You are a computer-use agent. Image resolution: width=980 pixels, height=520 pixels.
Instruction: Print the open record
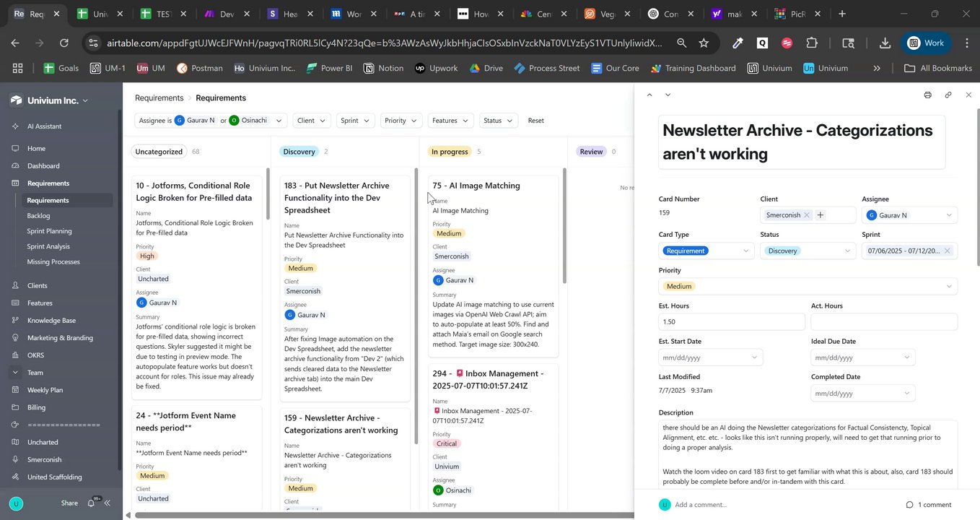[927, 95]
